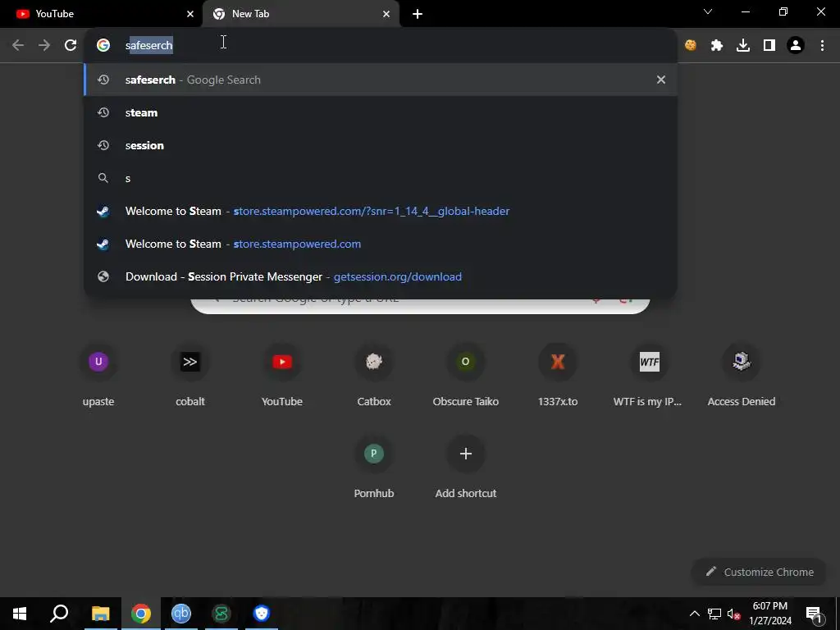The height and width of the screenshot is (630, 840).
Task: Remove the safeserch suggestion with its X
Action: coord(661,80)
